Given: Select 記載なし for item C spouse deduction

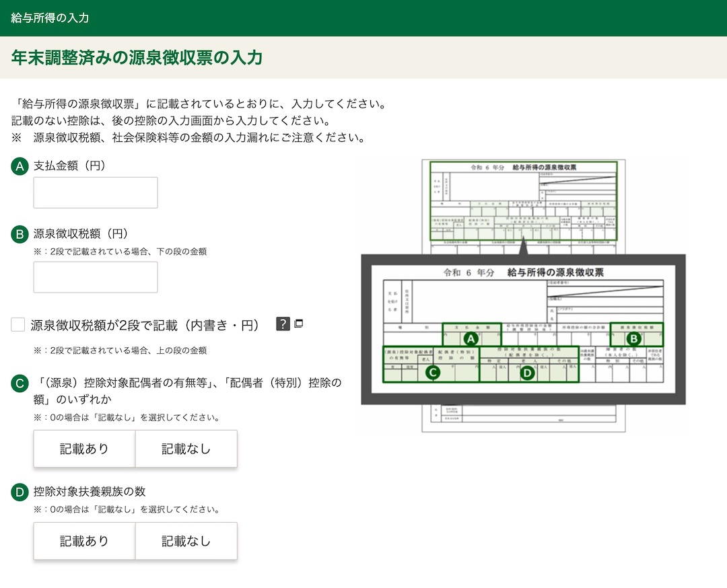Looking at the screenshot, I should tap(186, 449).
